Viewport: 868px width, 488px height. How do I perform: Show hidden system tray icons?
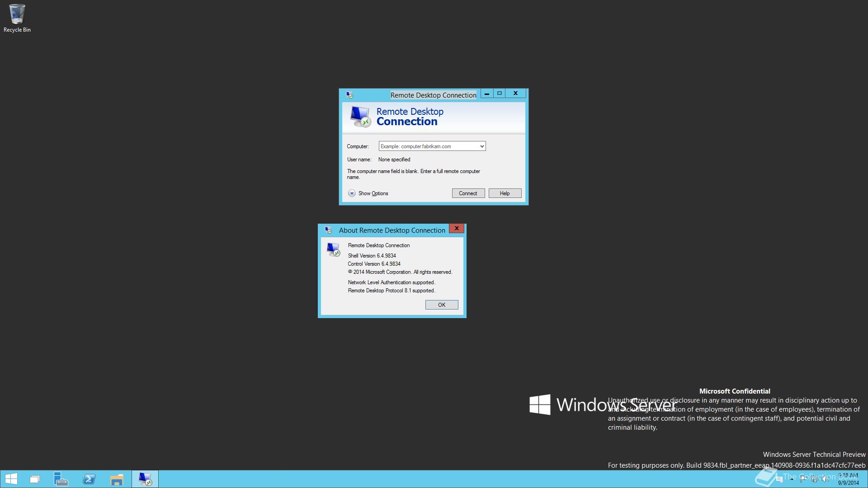(792, 479)
